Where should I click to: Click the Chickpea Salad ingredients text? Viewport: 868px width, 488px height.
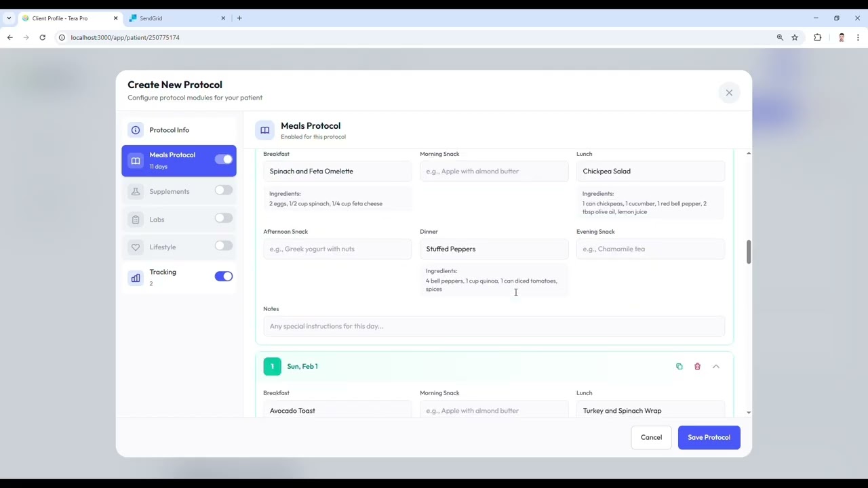tap(644, 207)
